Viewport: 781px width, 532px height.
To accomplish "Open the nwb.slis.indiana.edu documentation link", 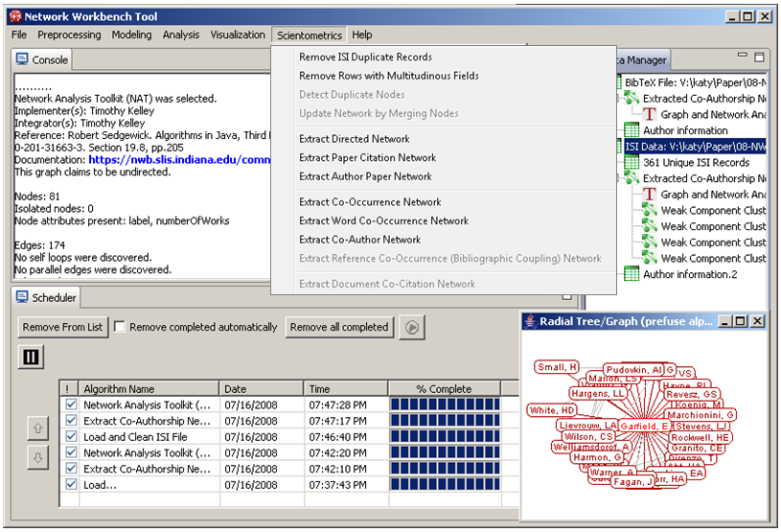I will click(179, 160).
